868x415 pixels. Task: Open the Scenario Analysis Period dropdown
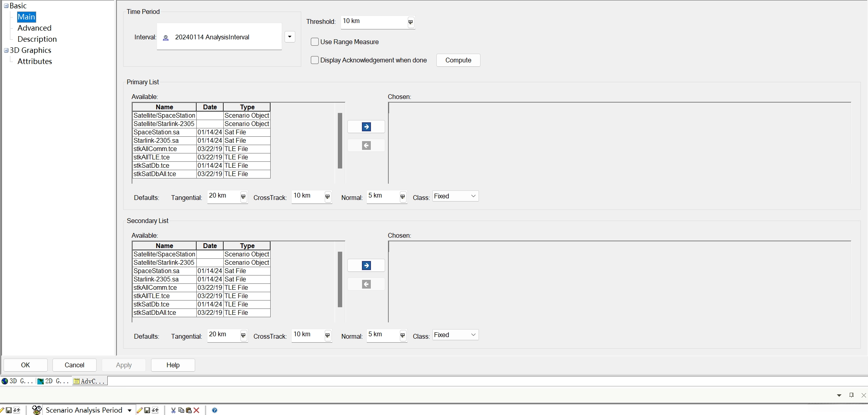(130, 410)
